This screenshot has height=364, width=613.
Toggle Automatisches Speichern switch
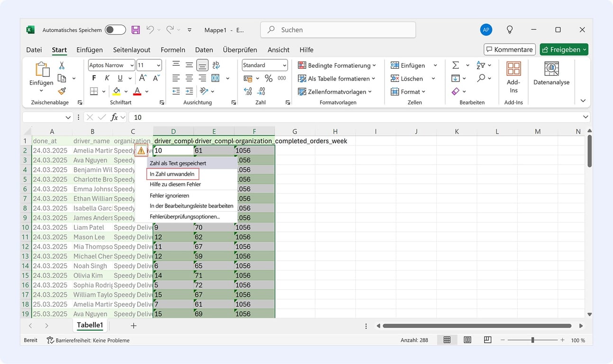pyautogui.click(x=115, y=30)
